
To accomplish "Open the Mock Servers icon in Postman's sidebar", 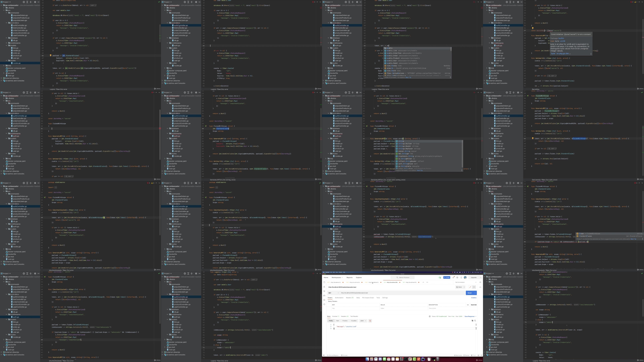I will coord(324,296).
